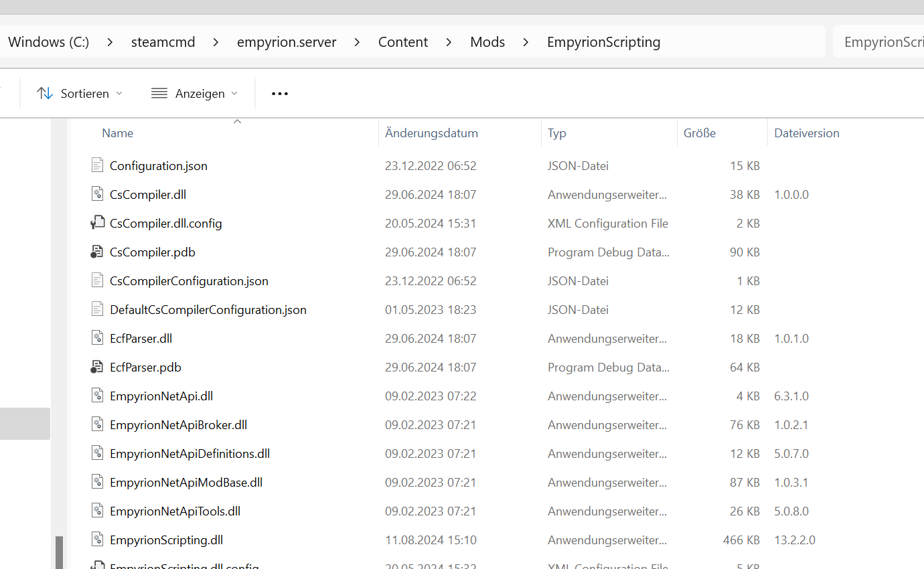Click the 466 KB size value
Image resolution: width=924 pixels, height=569 pixels.
tap(741, 540)
